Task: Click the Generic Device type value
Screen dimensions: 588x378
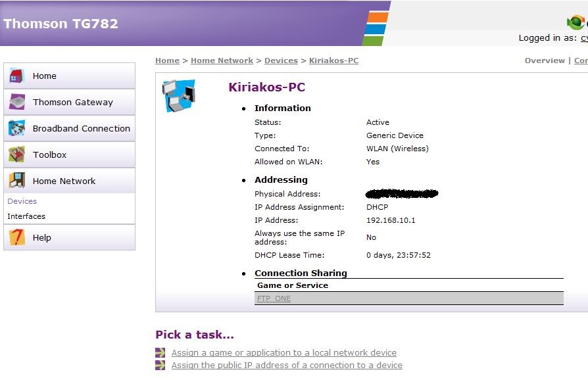Action: [395, 135]
